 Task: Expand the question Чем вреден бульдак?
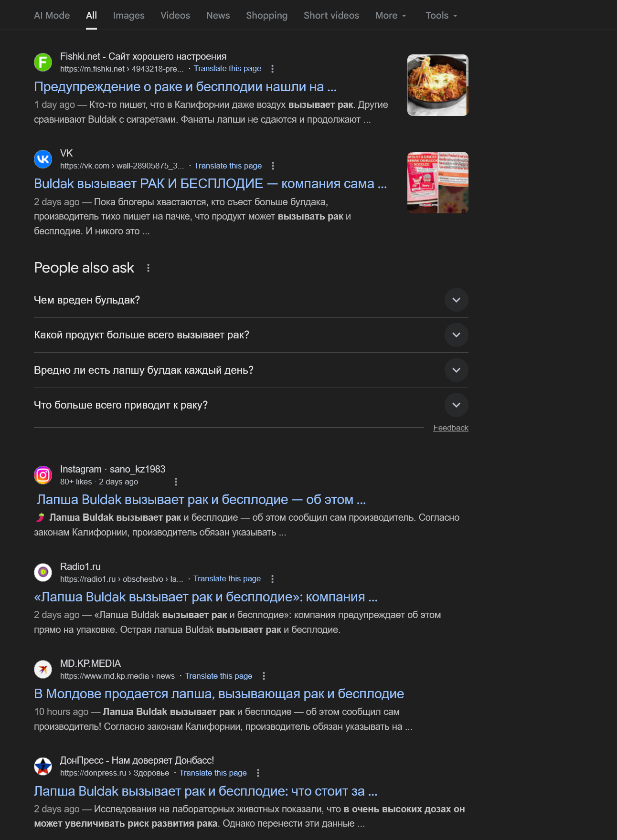point(251,300)
